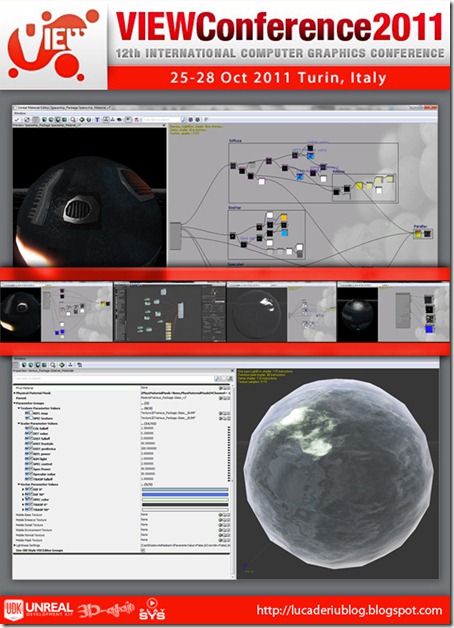
Task: Open Window menu in Unreal Material Editor
Action: tap(20, 113)
